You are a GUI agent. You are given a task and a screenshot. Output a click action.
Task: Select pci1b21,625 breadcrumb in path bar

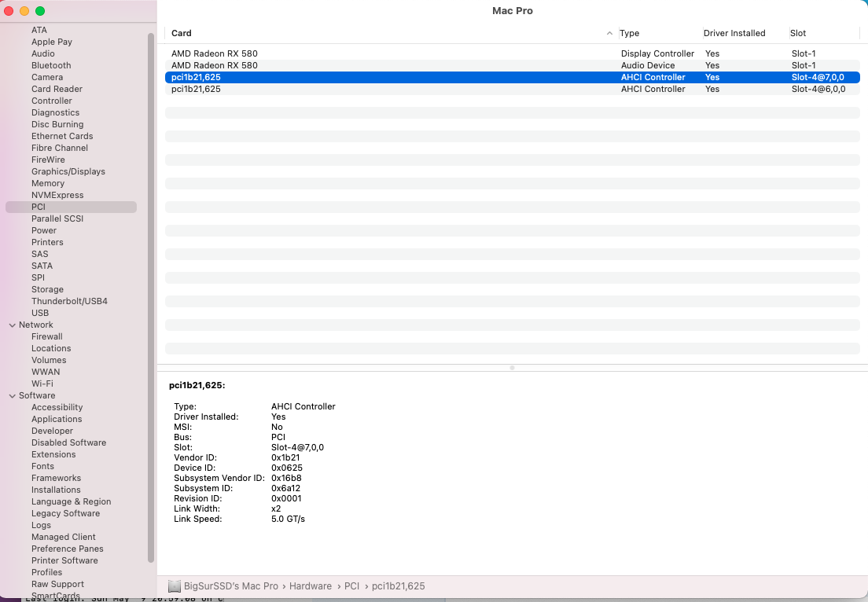coord(399,586)
